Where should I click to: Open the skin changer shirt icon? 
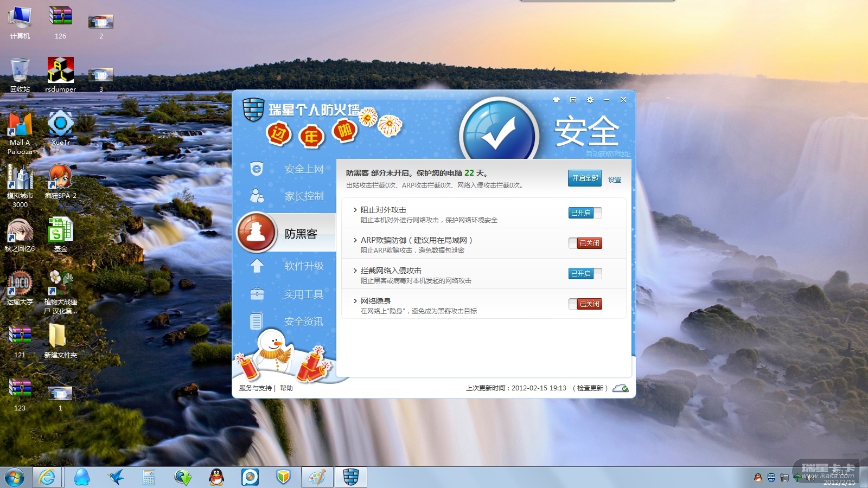pyautogui.click(x=556, y=100)
